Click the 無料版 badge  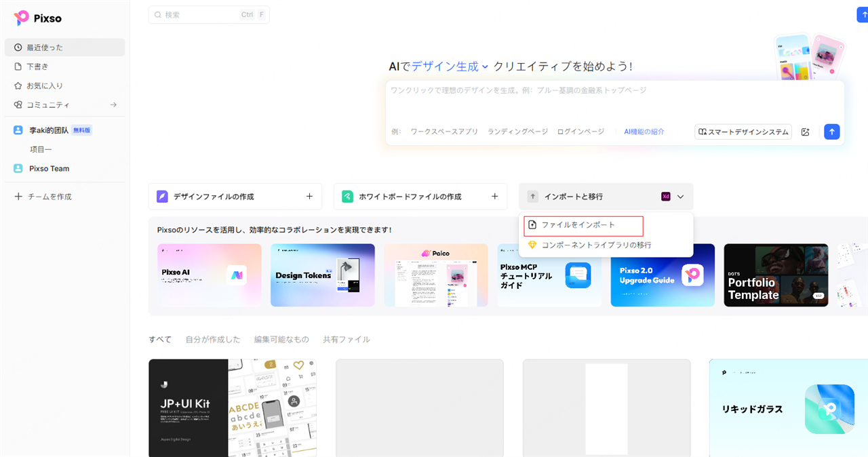[x=82, y=130]
